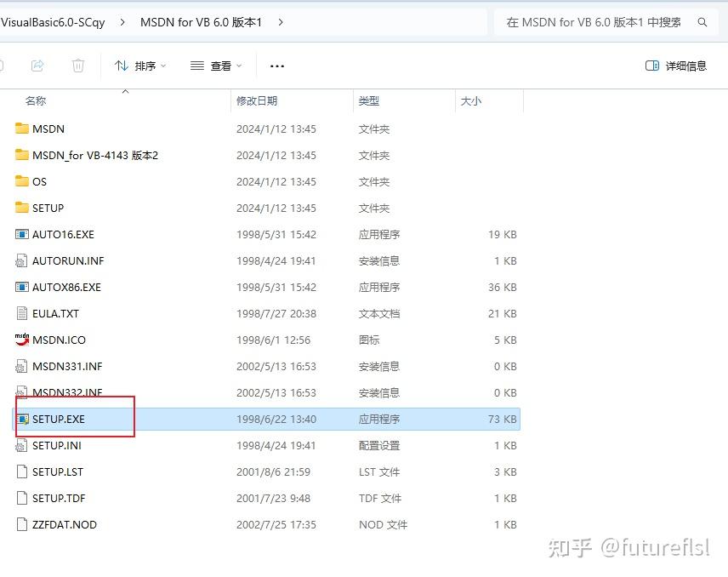Click MSDN_for VB-4143 版本2 folder icon

[x=22, y=155]
